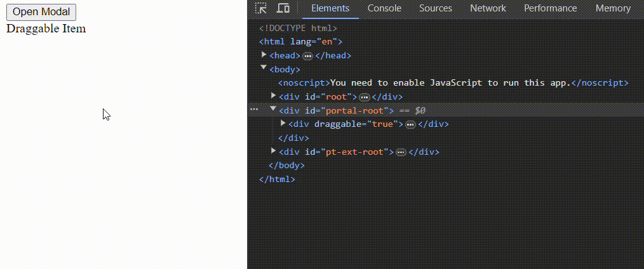
Task: Open three-dot actions beside portal-root row
Action: [x=254, y=110]
